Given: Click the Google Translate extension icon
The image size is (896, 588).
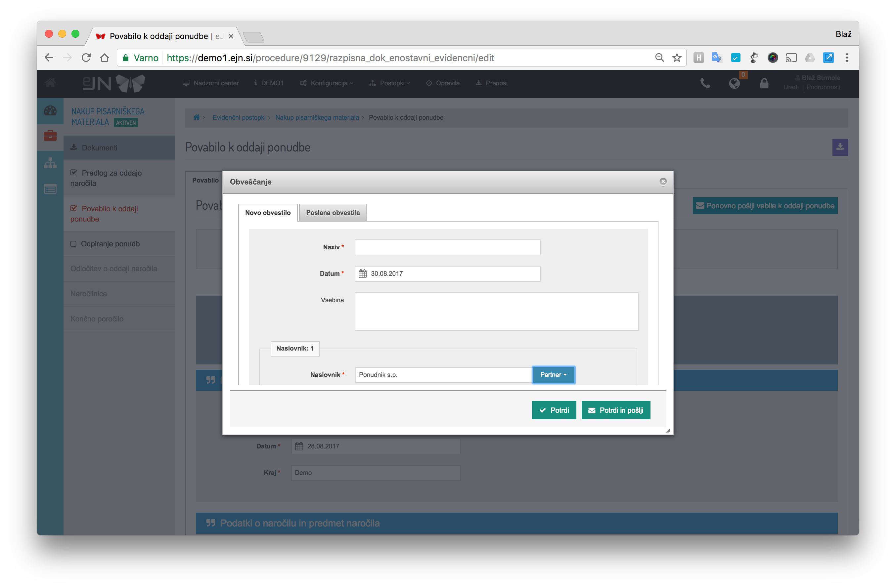Looking at the screenshot, I should [x=716, y=58].
